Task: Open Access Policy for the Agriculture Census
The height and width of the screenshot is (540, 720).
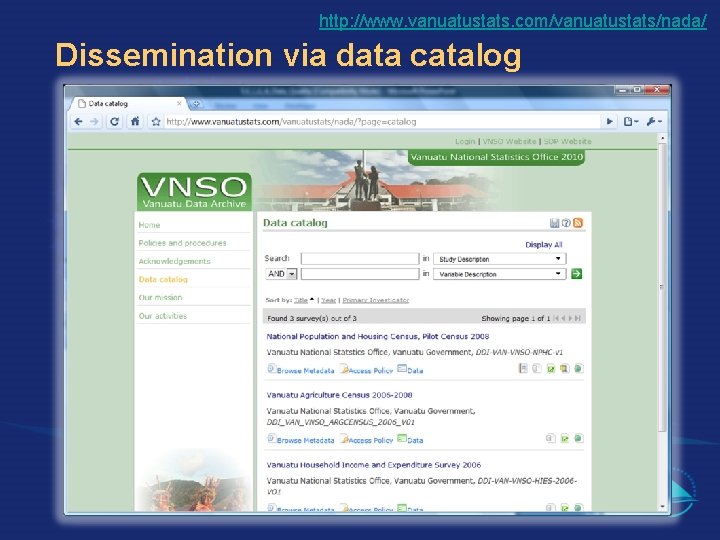Action: [366, 439]
